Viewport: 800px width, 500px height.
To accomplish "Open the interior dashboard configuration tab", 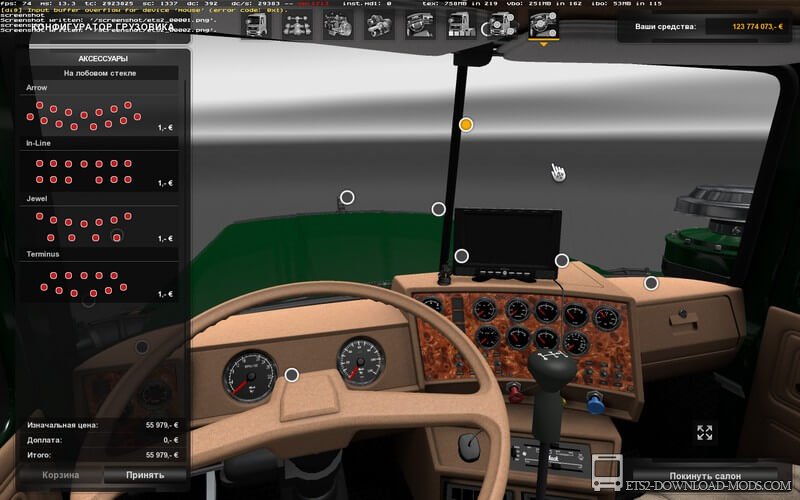I will pyautogui.click(x=420, y=26).
